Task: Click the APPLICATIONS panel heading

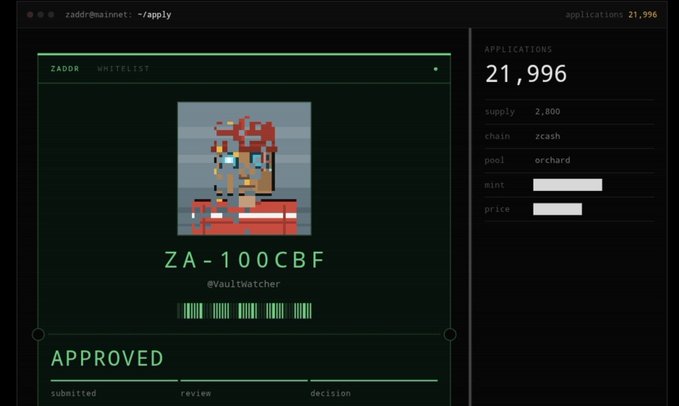Action: [518, 49]
